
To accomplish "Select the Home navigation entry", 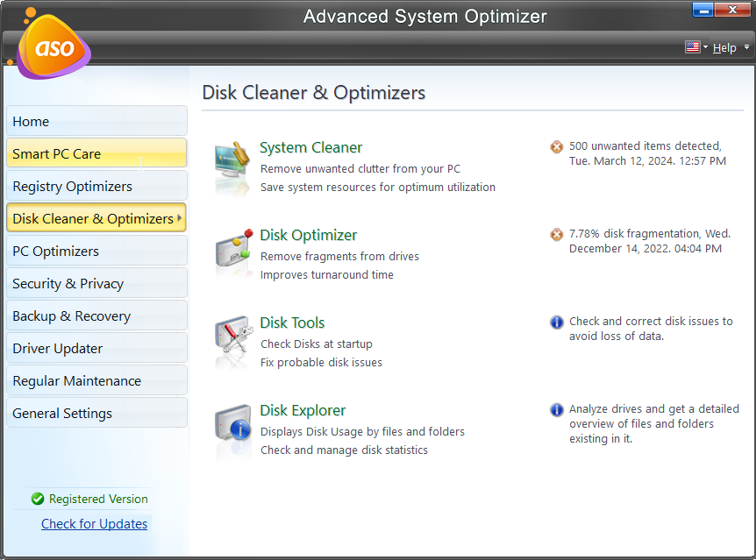I will click(x=96, y=120).
